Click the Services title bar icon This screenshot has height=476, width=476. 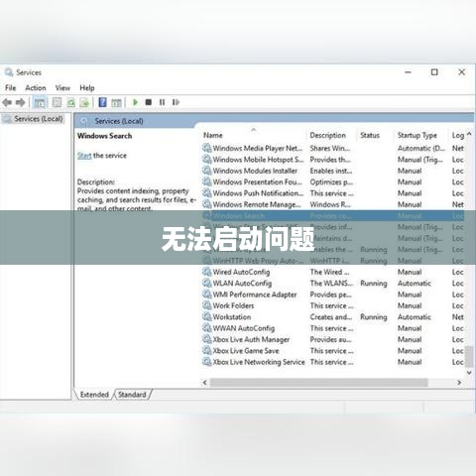pyautogui.click(x=9, y=72)
